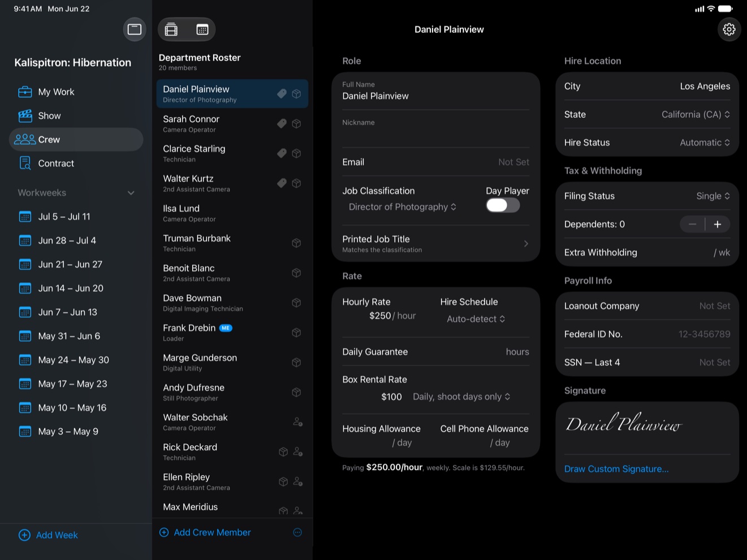The image size is (747, 560).
Task: Increase the Dependents count with plus
Action: [718, 224]
